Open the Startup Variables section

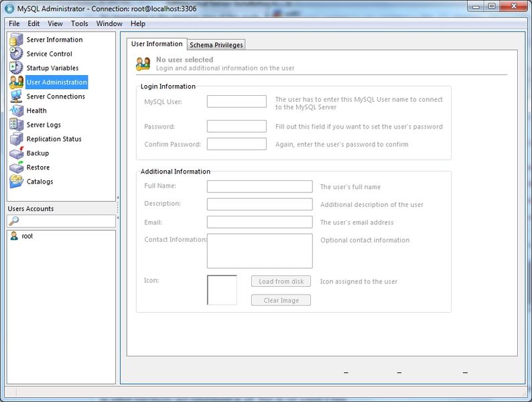pos(52,68)
